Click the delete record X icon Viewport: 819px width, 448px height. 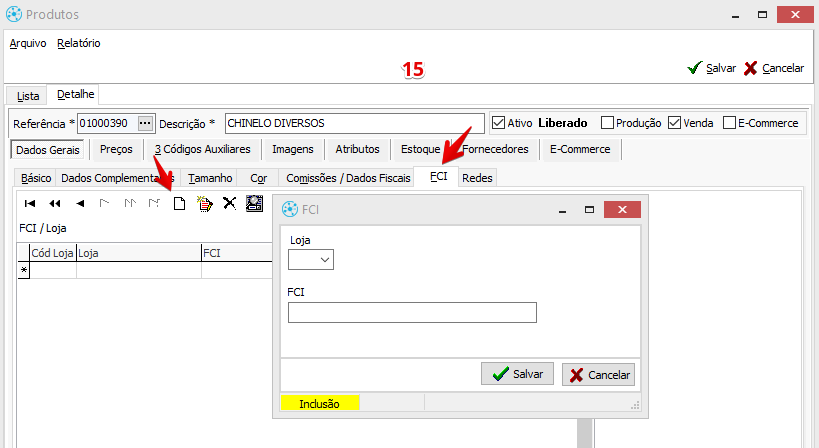229,203
